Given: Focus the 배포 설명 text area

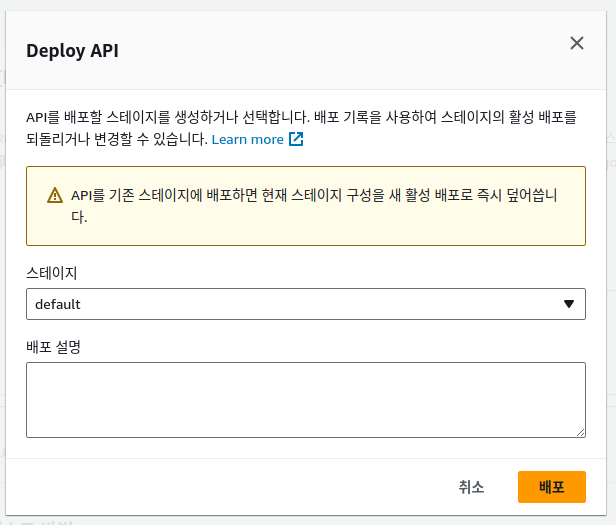Looking at the screenshot, I should pos(306,400).
